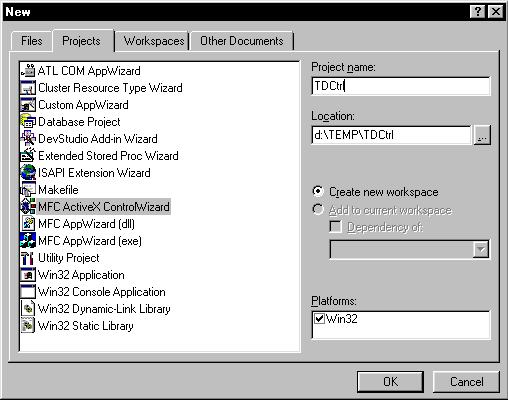Open the Location browse (...) button

[482, 135]
